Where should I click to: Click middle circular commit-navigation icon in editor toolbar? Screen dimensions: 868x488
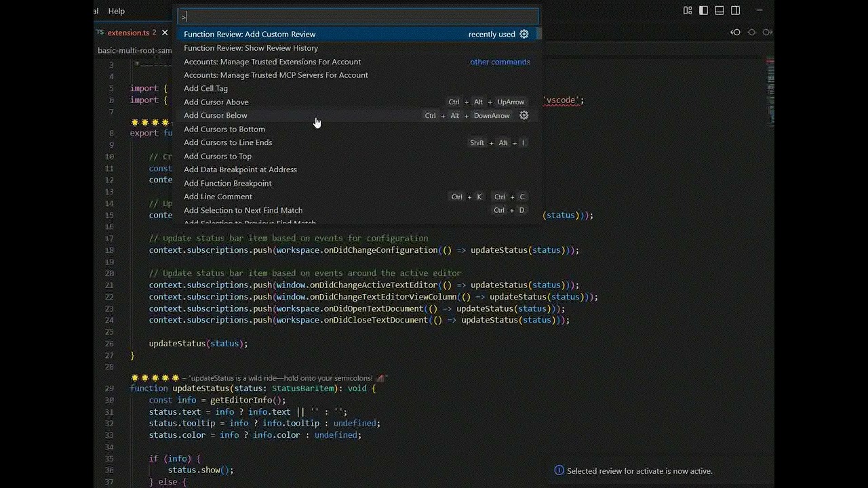pyautogui.click(x=751, y=33)
